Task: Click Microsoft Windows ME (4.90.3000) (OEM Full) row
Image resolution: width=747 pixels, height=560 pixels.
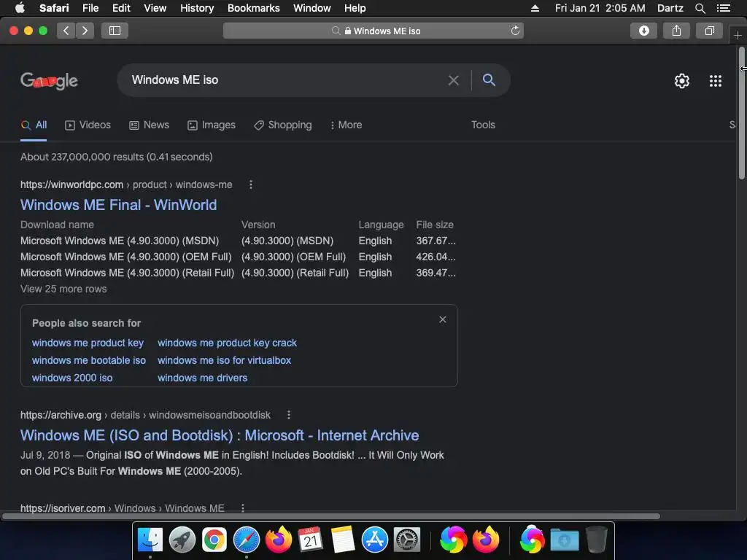Action: point(239,257)
